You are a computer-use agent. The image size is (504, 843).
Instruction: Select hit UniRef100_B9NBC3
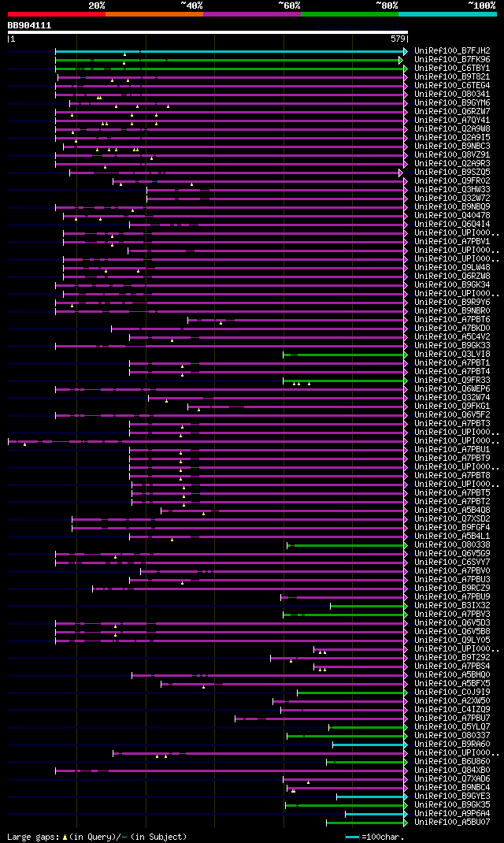(452, 147)
